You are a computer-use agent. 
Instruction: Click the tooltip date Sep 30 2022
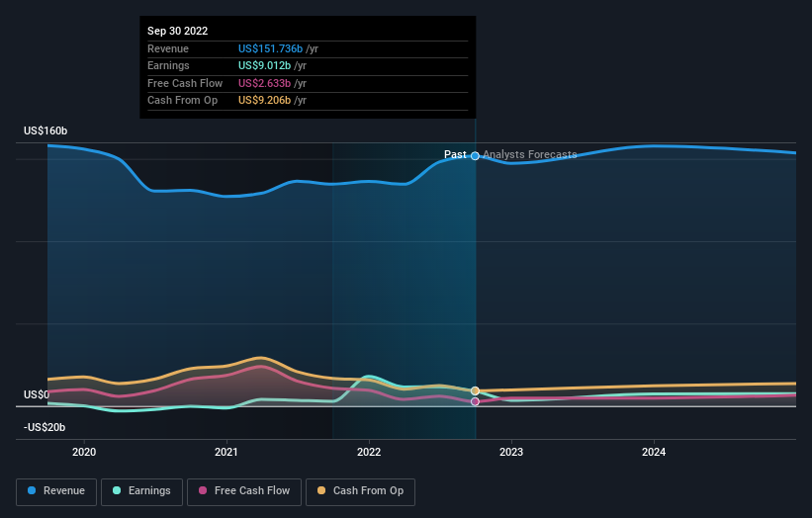tap(178, 31)
